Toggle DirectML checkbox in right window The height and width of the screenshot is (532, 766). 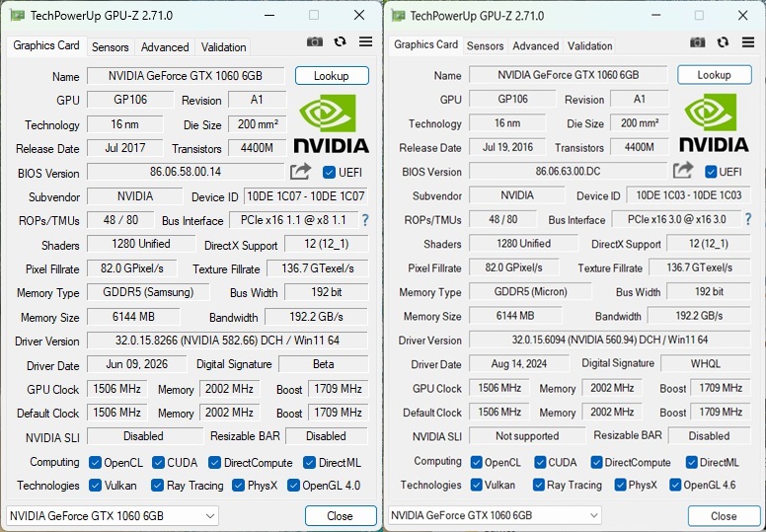coord(691,462)
